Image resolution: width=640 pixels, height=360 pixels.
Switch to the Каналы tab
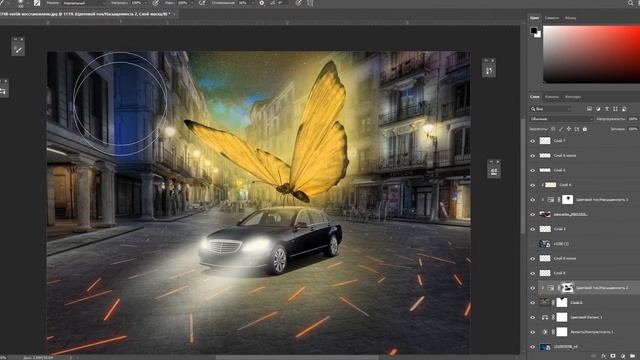tap(552, 97)
